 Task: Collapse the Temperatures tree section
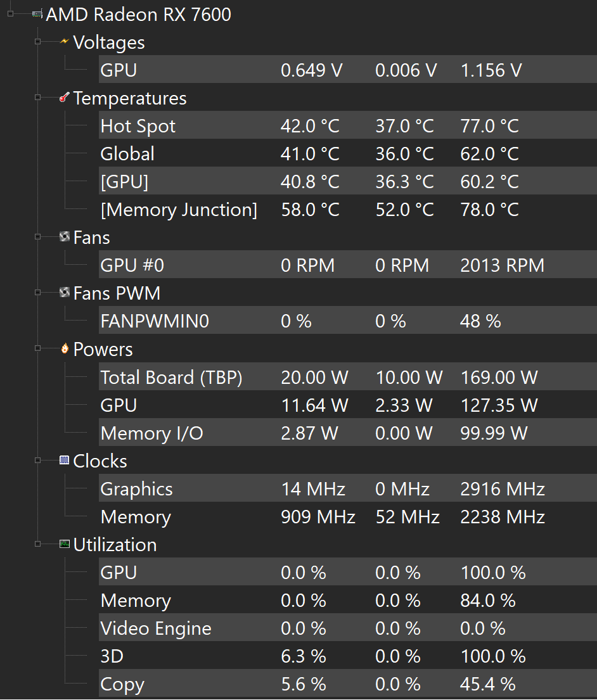(38, 98)
